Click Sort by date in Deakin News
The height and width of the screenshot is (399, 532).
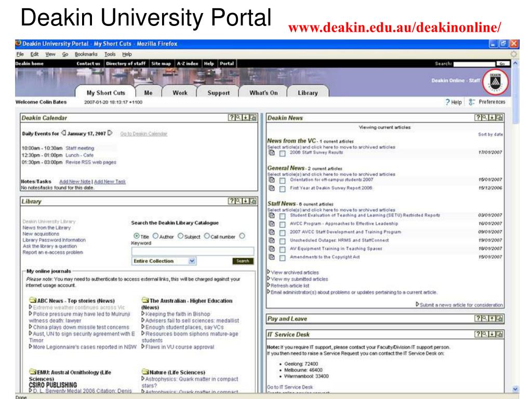[490, 135]
